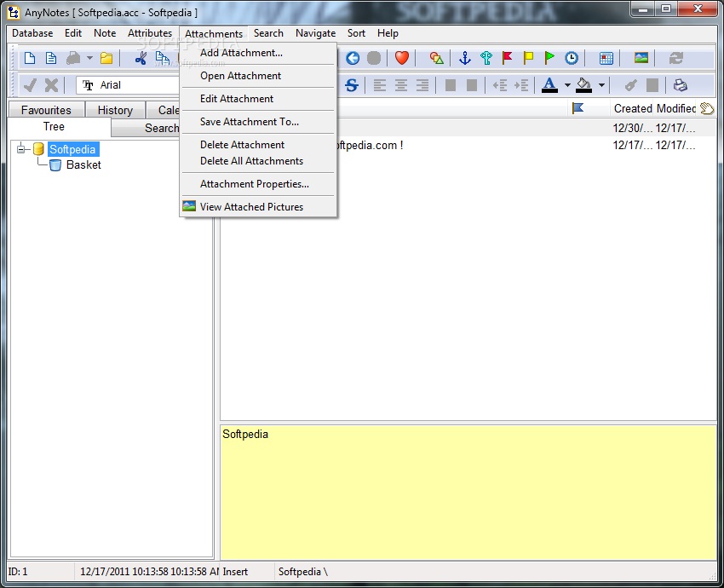Click the cyan signpost icon

486,58
